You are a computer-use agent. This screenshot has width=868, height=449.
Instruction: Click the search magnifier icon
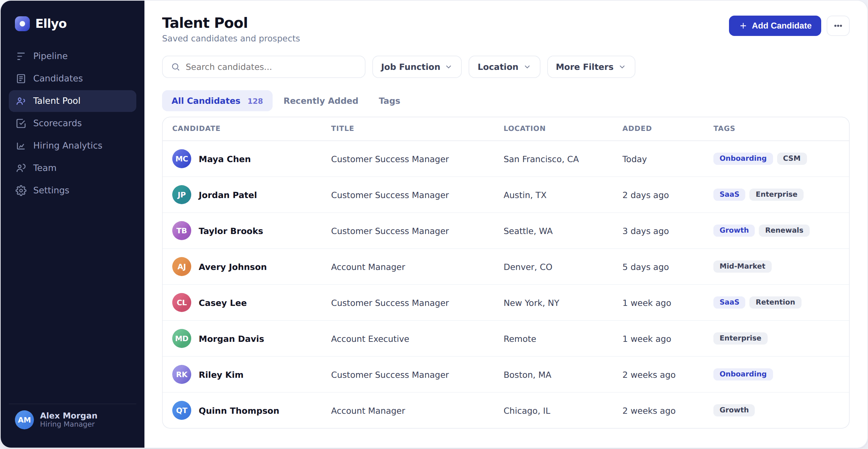tap(176, 67)
